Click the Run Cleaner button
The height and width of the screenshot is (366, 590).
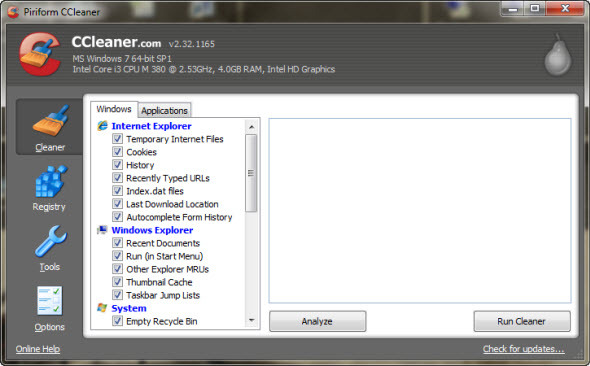[x=522, y=321]
